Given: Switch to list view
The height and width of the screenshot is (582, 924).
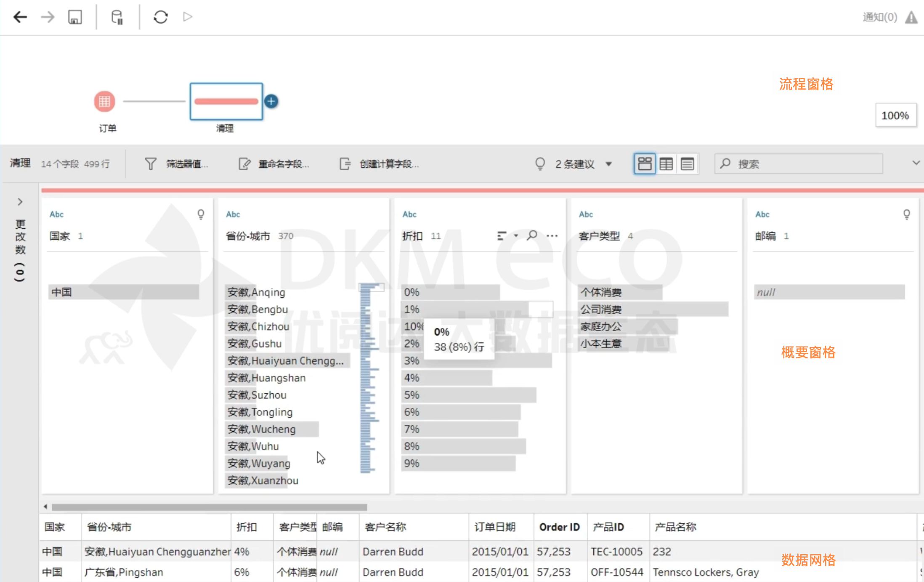Looking at the screenshot, I should pos(687,164).
